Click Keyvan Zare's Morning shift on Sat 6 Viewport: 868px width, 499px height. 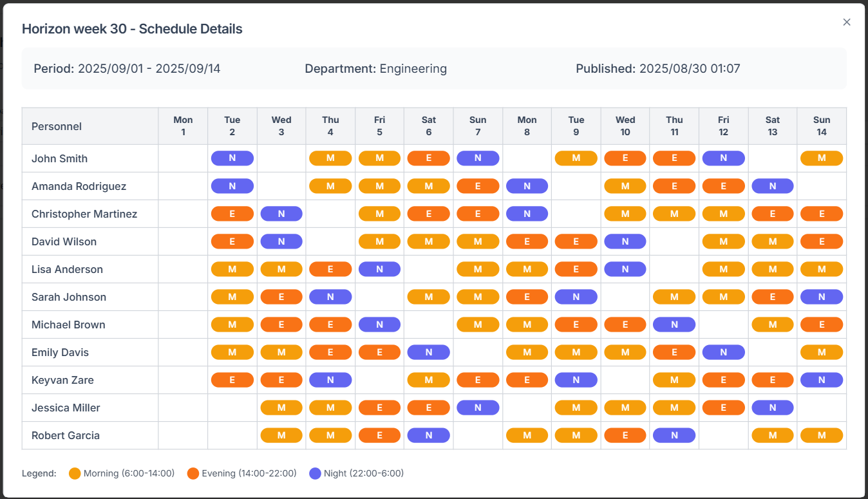[x=429, y=380]
